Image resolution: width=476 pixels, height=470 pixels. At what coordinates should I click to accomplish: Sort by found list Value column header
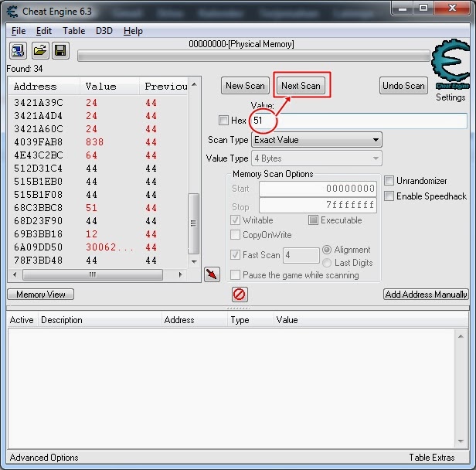tap(110, 87)
